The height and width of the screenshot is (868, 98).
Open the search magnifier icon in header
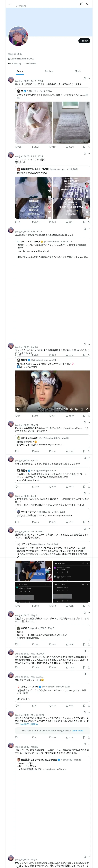[x=87, y=4]
